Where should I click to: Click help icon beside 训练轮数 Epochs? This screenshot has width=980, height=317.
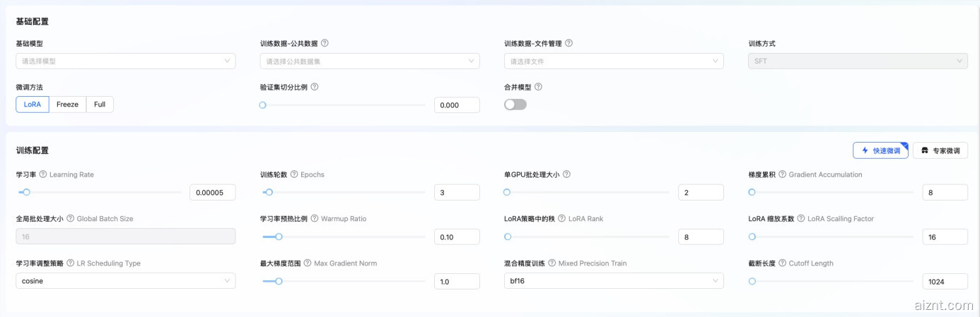click(x=294, y=174)
